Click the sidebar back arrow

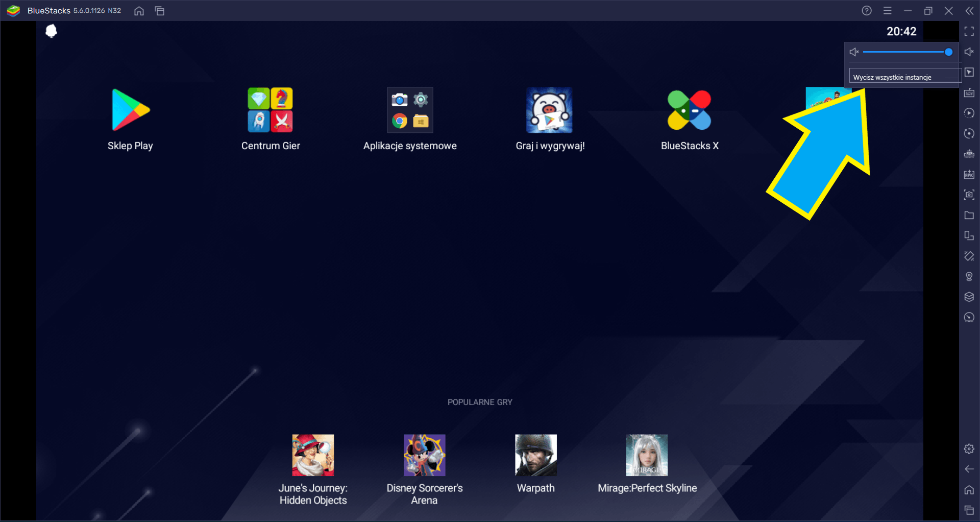tap(969, 469)
